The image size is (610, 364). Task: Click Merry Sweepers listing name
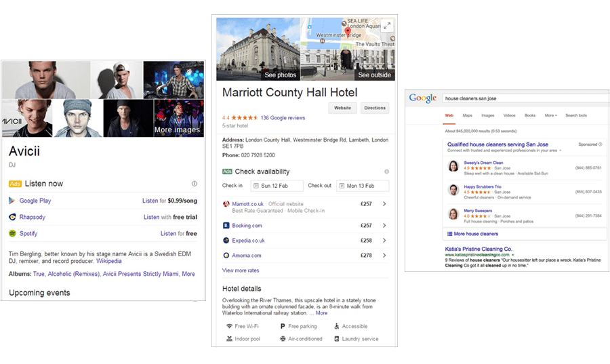tap(478, 210)
